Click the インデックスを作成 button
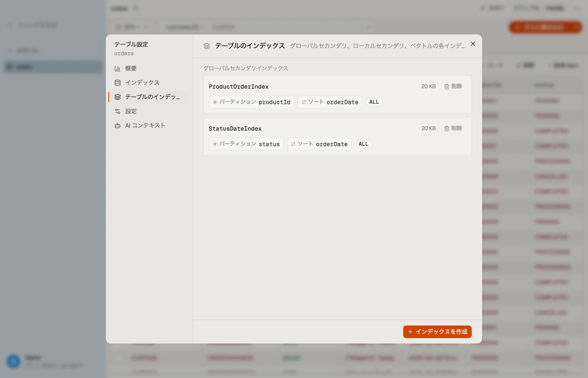588x378 pixels. (437, 332)
